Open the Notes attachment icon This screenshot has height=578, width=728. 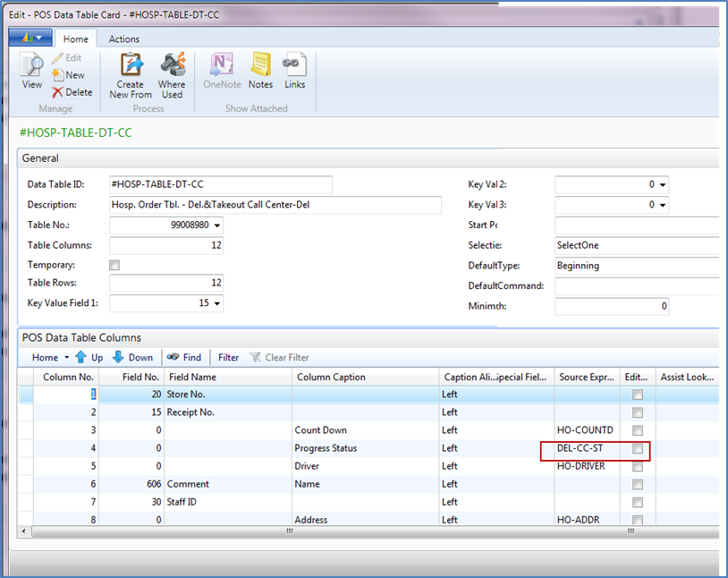[x=260, y=71]
